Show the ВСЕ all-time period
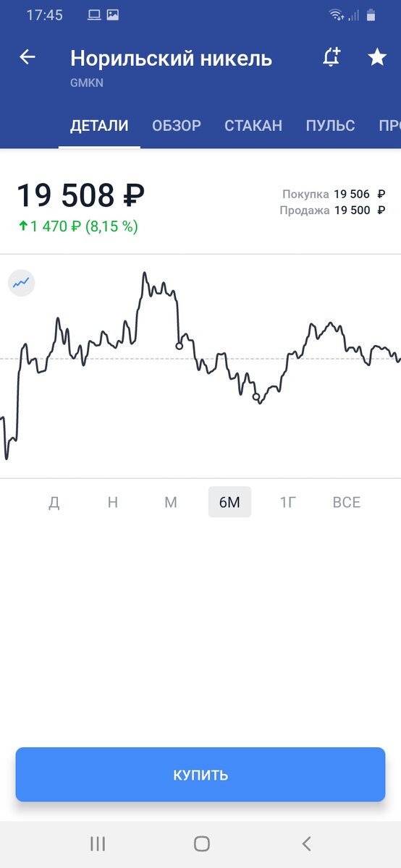401x868 pixels. pos(347,502)
